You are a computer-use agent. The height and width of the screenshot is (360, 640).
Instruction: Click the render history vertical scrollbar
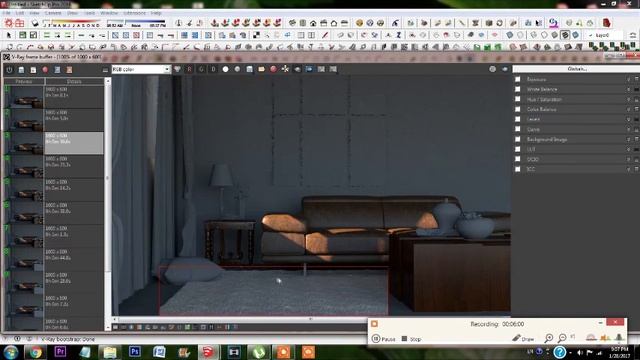click(108, 204)
